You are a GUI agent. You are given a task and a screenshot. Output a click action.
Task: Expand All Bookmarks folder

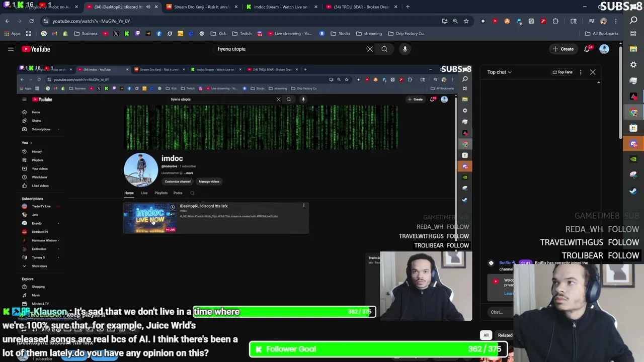(601, 34)
